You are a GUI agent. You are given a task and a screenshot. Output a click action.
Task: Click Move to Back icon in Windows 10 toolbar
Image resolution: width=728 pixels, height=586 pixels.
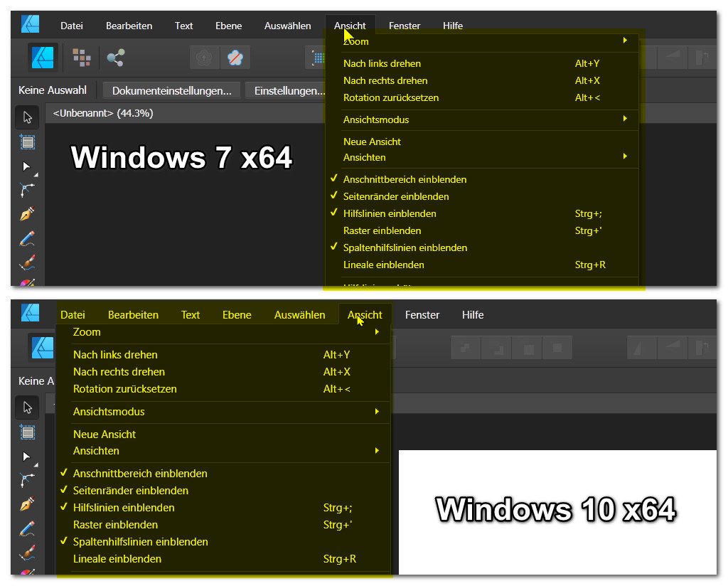[465, 348]
